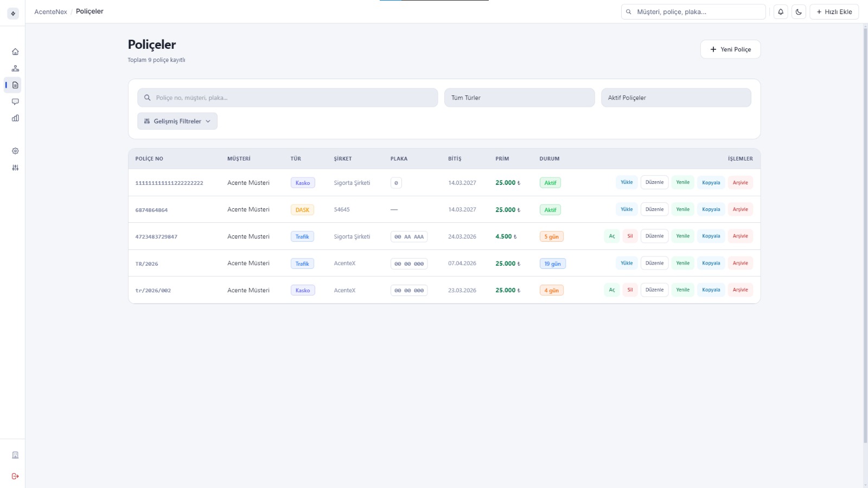Expand the Gelişmiş Filtreler panel
Image resolution: width=868 pixels, height=488 pixels.
click(177, 121)
